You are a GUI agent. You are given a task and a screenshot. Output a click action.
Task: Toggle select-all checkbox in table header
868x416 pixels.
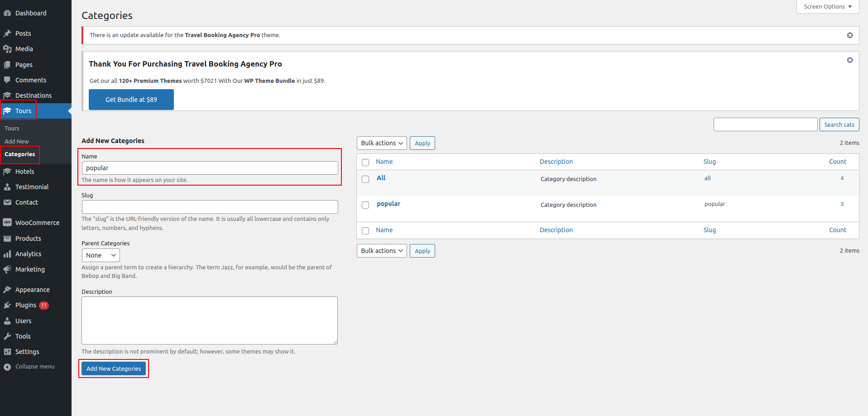(365, 163)
